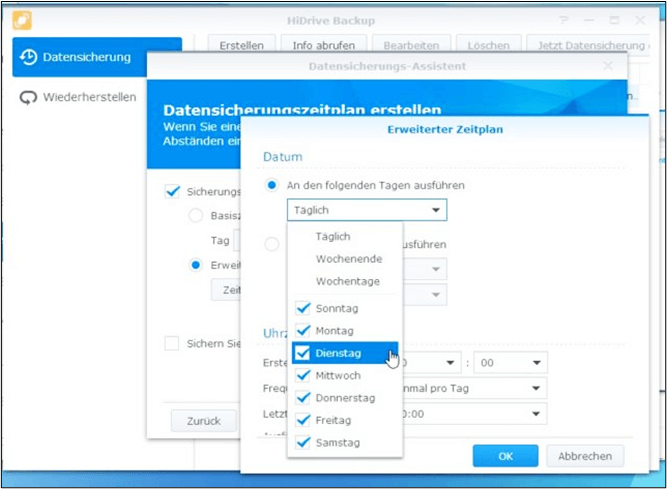Open the frequency dropdown 'mal pro Tag'

[473, 388]
